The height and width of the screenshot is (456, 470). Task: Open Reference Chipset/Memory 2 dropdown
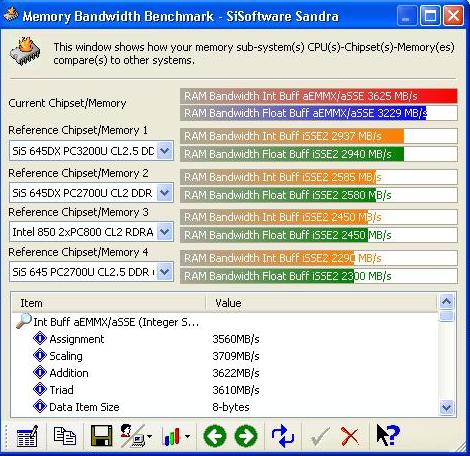click(165, 193)
